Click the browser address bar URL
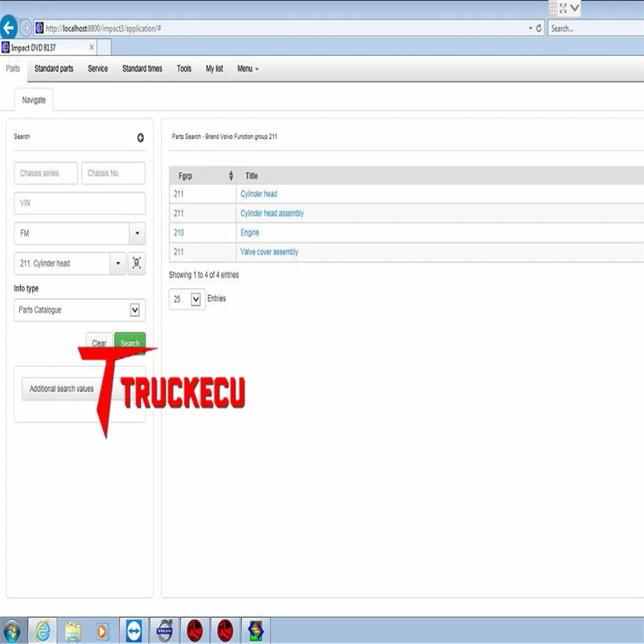 [x=103, y=28]
